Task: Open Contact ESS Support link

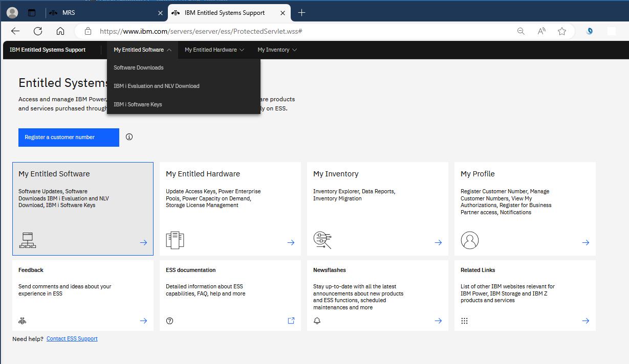Action: point(72,338)
